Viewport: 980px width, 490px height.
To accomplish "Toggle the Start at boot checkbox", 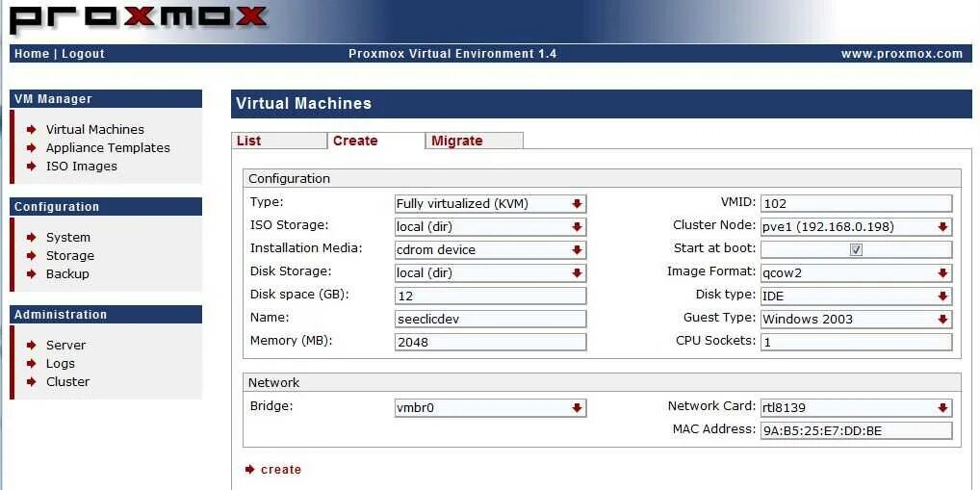I will point(856,249).
